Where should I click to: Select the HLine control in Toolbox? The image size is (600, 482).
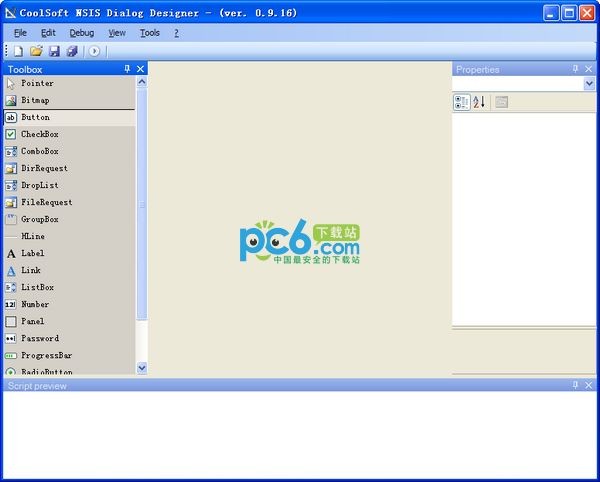pos(69,236)
